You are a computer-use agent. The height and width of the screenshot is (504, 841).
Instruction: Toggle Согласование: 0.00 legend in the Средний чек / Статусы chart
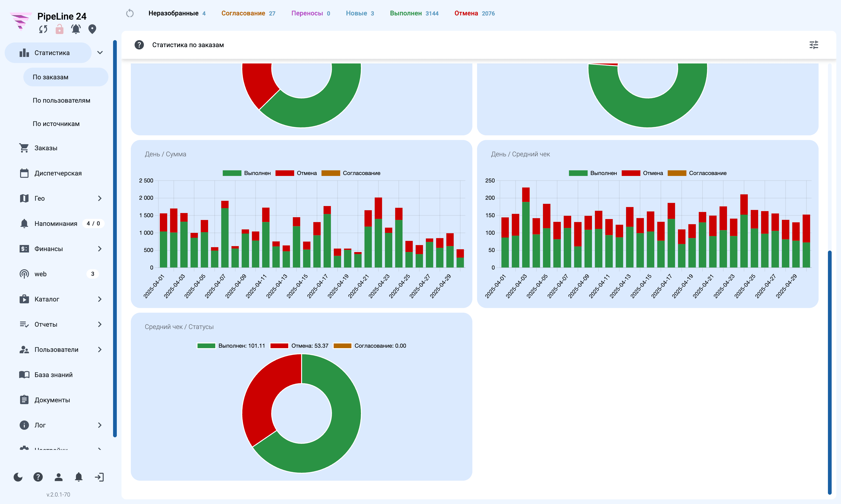[370, 346]
